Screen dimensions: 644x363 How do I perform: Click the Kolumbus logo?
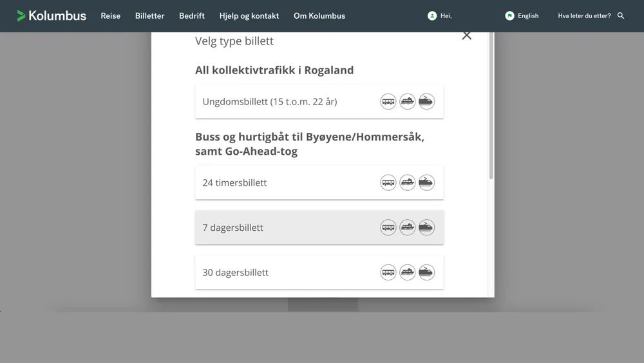click(52, 16)
